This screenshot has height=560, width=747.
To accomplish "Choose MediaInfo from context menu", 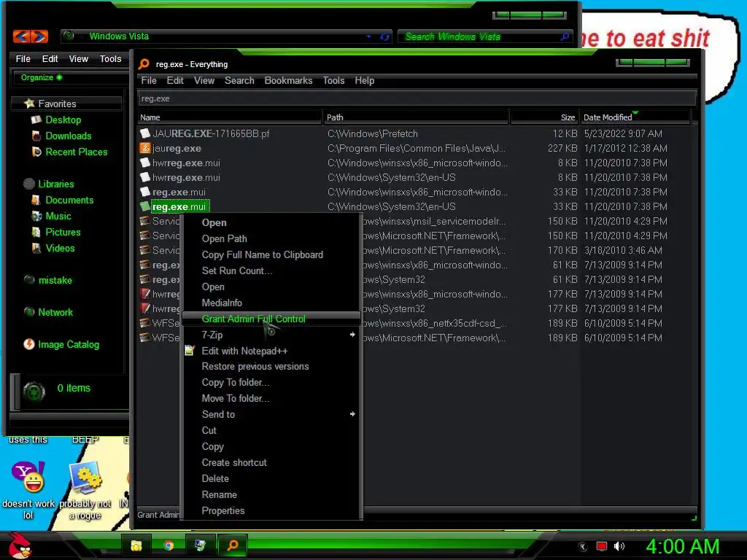I will click(222, 303).
